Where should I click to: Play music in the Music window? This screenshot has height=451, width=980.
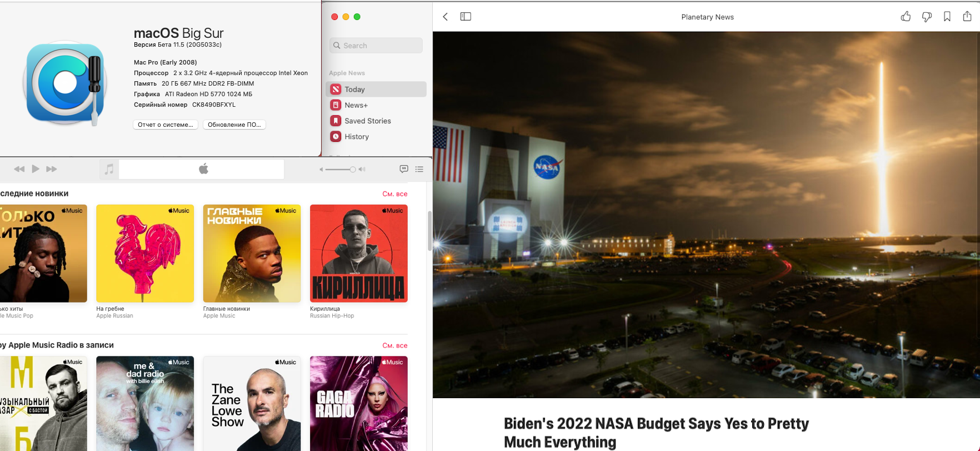pyautogui.click(x=36, y=168)
